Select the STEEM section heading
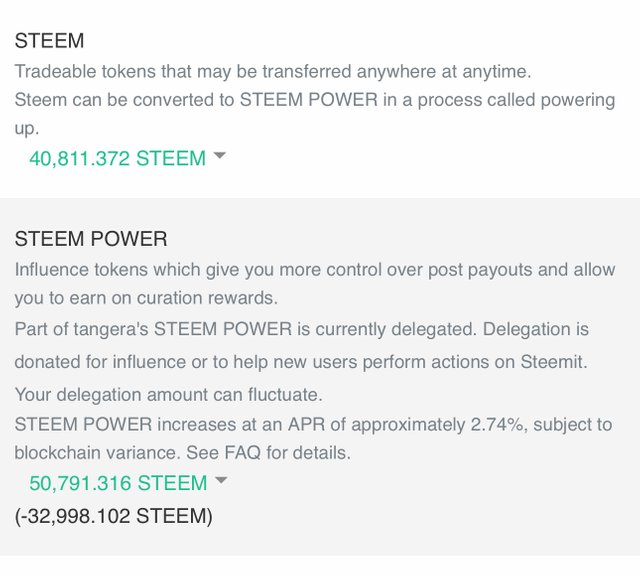Screen dimensions: 640x575 49,41
